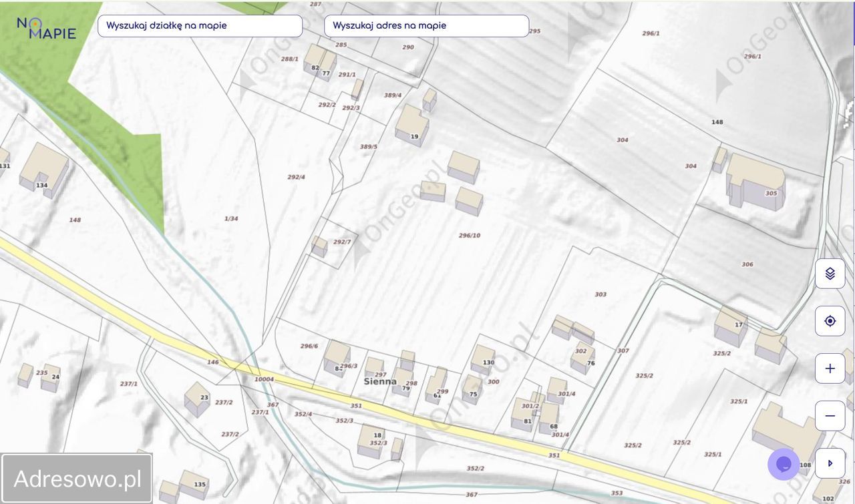The width and height of the screenshot is (855, 504).
Task: Click building number 305
Action: click(x=771, y=194)
